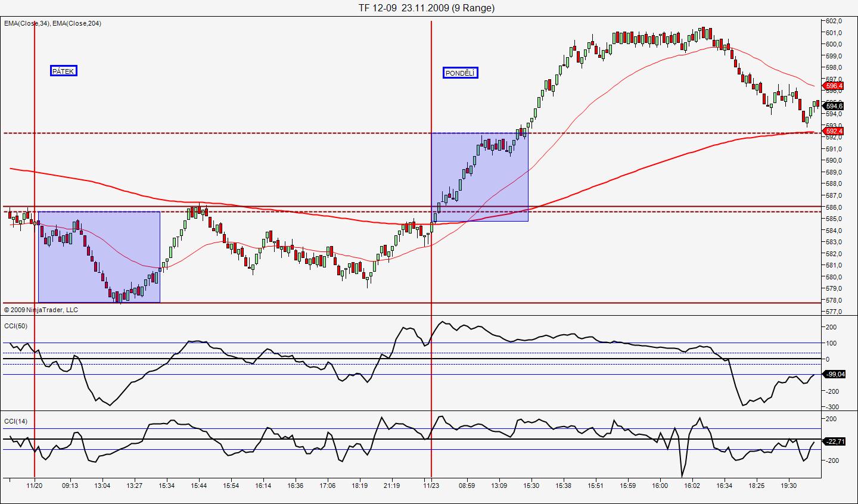Click the 599,0 price axis label
The height and width of the screenshot is (504, 858).
click(834, 55)
